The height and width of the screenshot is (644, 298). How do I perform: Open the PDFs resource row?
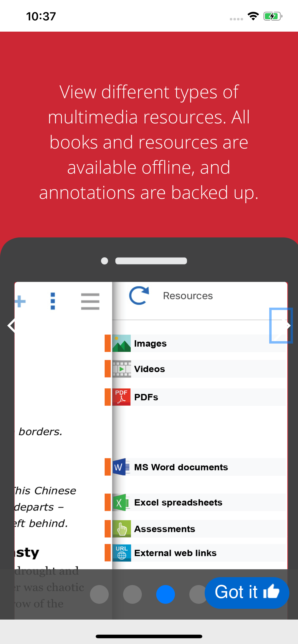pos(195,397)
